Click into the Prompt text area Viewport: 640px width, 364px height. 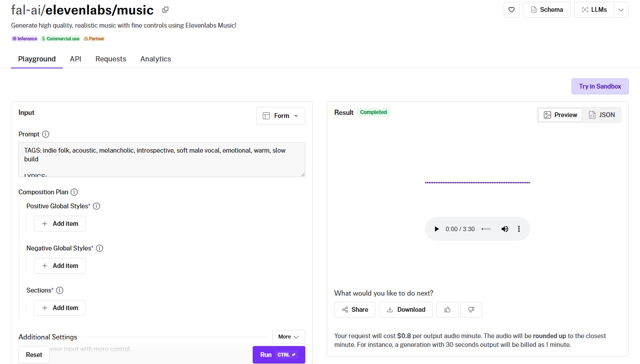point(161,159)
